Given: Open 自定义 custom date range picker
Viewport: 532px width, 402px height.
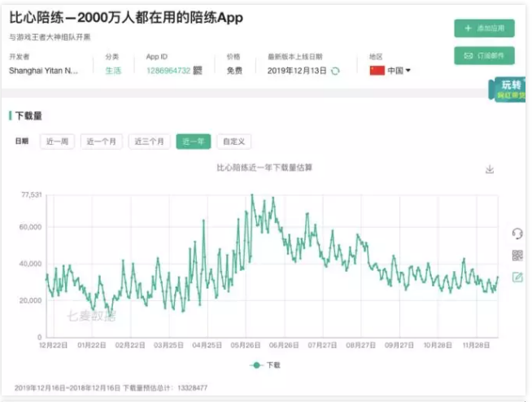Looking at the screenshot, I should (x=233, y=142).
